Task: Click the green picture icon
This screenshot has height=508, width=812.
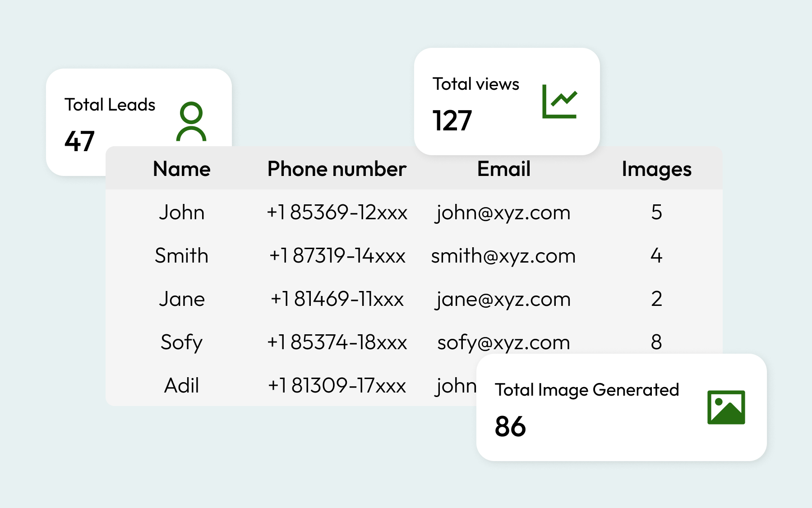Action: (726, 407)
